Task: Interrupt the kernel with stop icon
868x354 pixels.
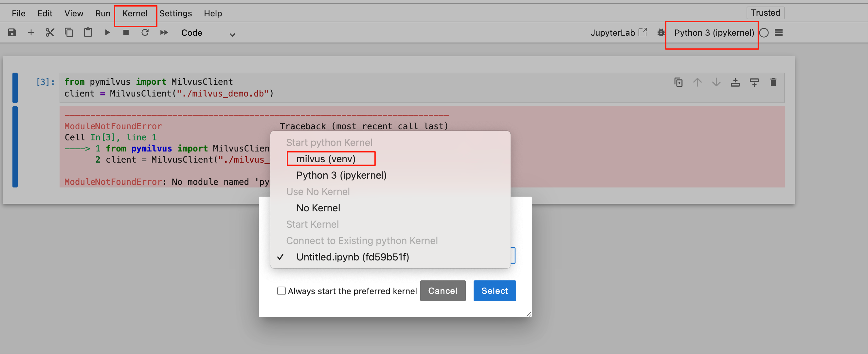Action: coord(126,33)
